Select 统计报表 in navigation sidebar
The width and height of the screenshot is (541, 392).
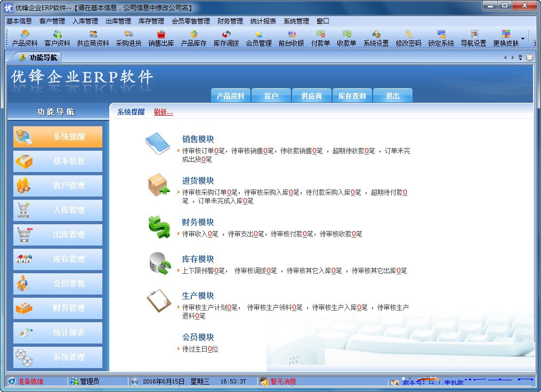(x=58, y=332)
